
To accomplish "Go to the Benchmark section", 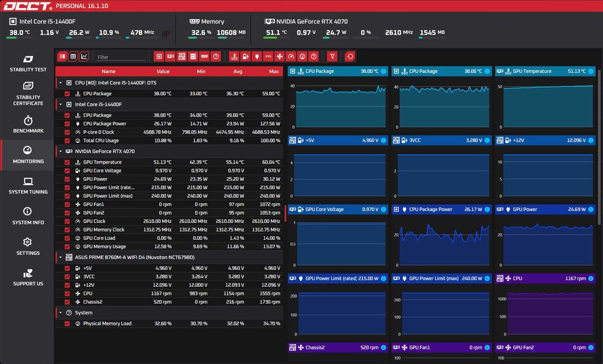I will click(28, 125).
